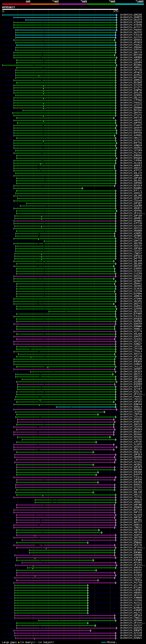Select hit label UniRef100_Q2EHP6
Image resolution: width=146 pixels, height=644 pixels.
point(131,63)
